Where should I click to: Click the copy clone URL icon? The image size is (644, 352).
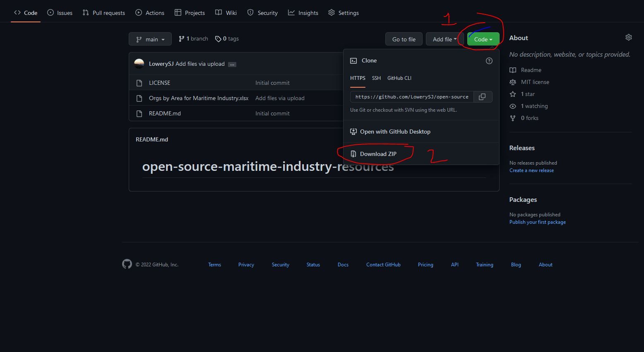click(x=482, y=97)
